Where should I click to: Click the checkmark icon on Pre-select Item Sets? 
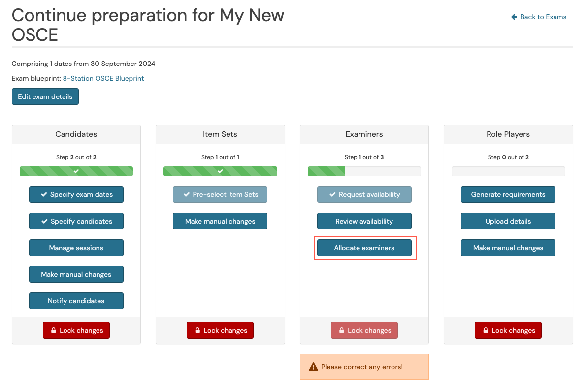pyautogui.click(x=186, y=194)
